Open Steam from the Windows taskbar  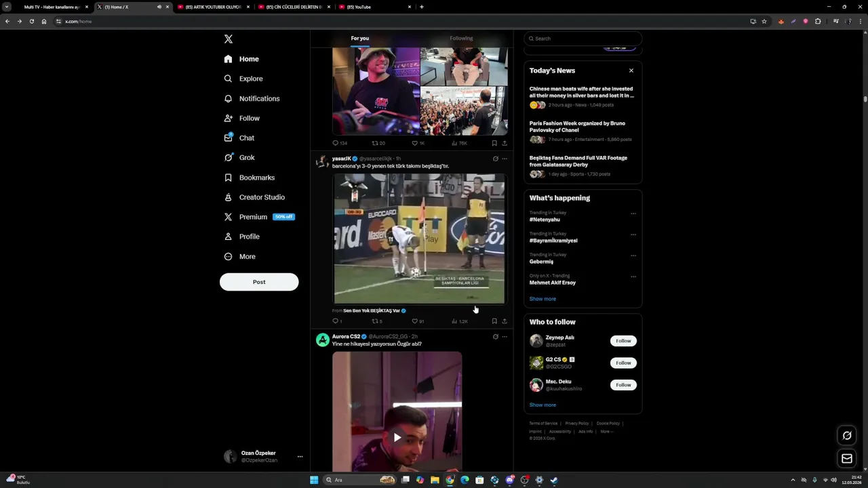pyautogui.click(x=554, y=480)
